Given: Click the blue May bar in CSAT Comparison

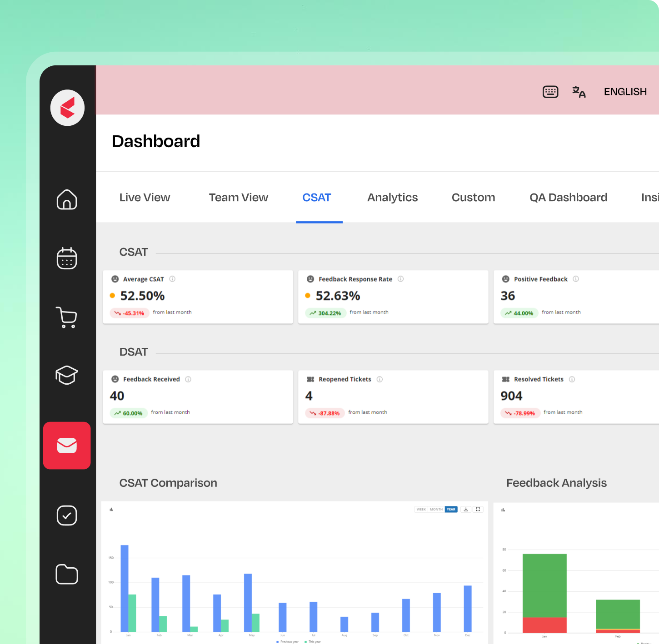Looking at the screenshot, I should click(x=248, y=603).
